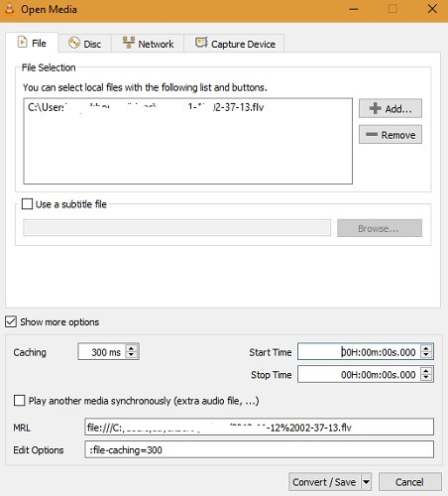This screenshot has width=448, height=496.
Task: Increase Start Time with up arrow
Action: click(426, 348)
